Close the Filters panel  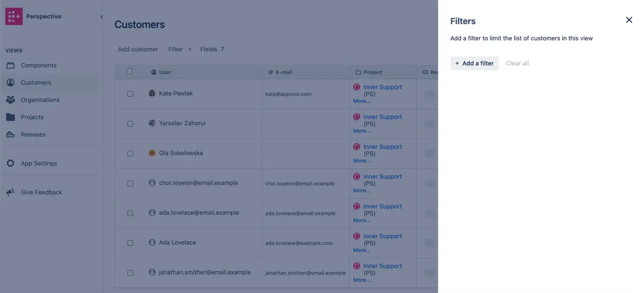point(629,20)
